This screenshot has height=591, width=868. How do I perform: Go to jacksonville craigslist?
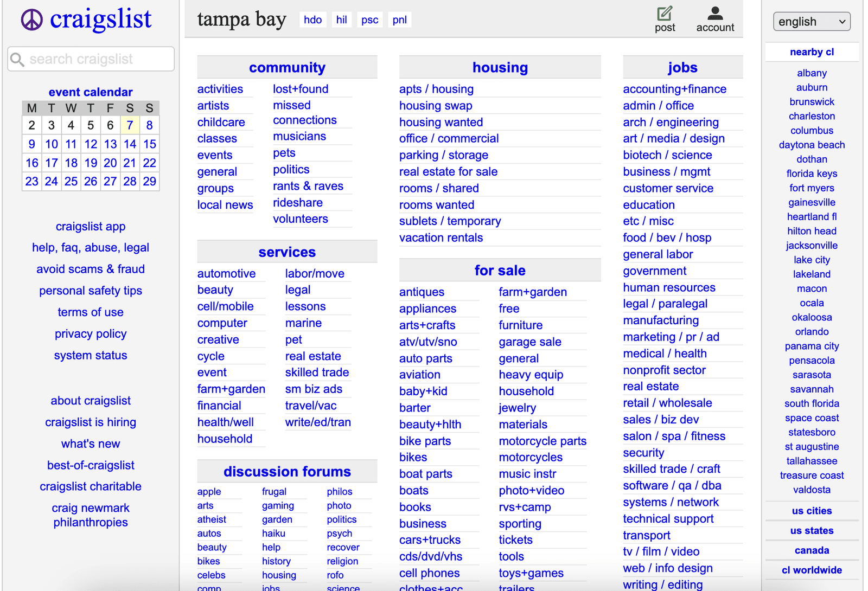click(x=812, y=246)
